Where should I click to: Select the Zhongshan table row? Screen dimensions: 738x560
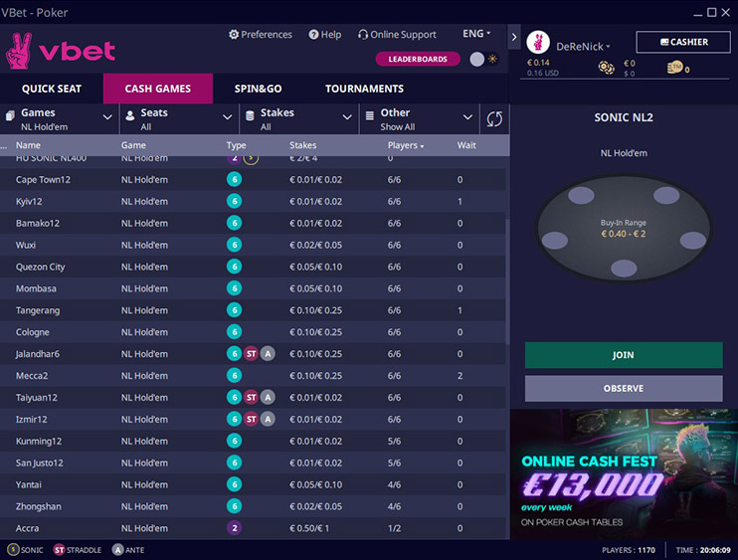pos(253,506)
